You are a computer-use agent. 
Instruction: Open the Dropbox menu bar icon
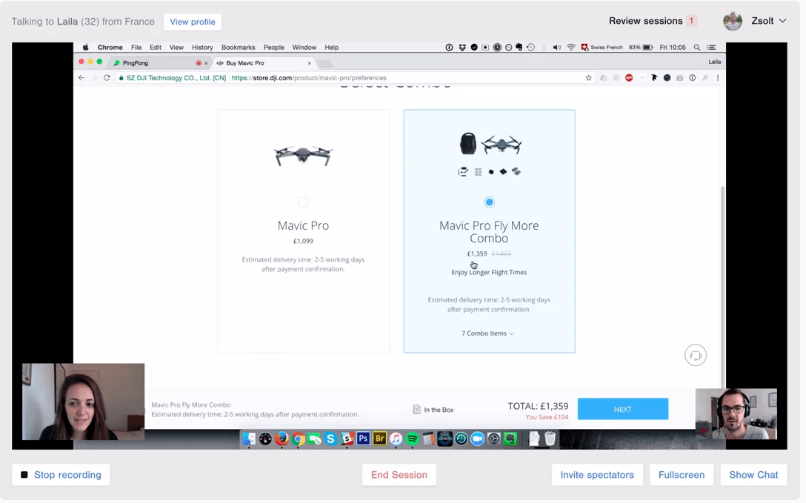[x=462, y=47]
